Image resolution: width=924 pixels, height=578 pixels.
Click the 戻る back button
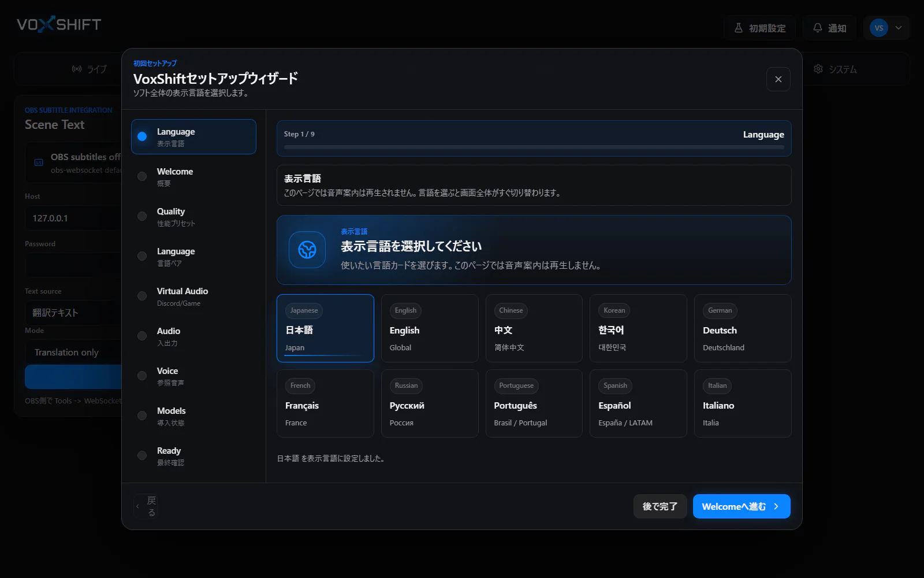click(146, 506)
